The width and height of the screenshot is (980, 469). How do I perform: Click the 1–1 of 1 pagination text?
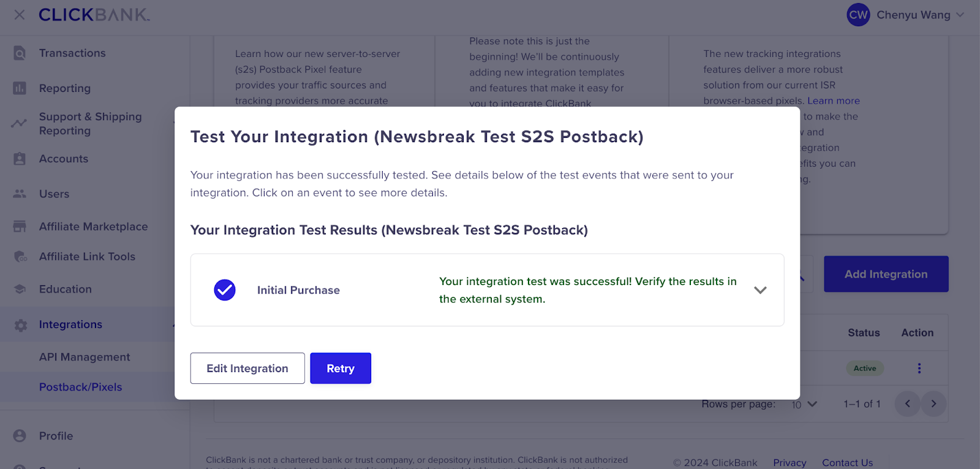click(x=862, y=404)
